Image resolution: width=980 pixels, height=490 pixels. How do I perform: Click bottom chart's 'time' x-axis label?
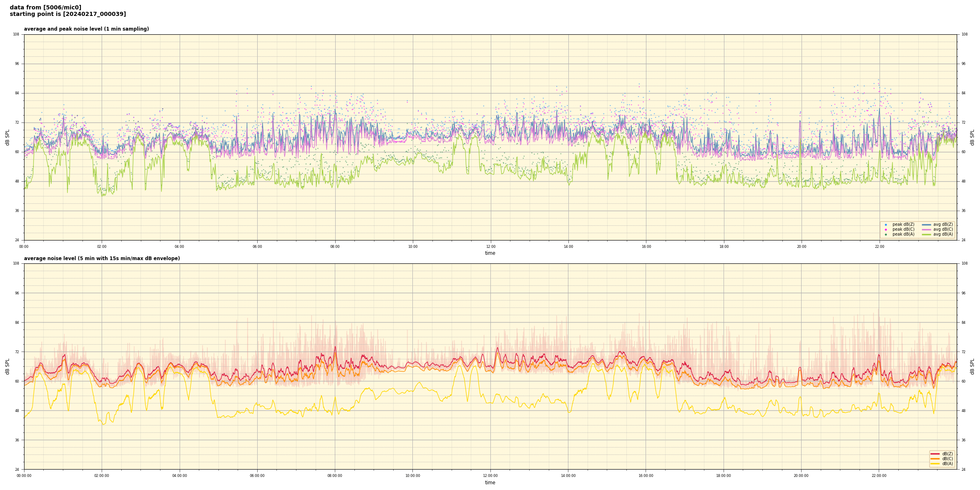490,483
